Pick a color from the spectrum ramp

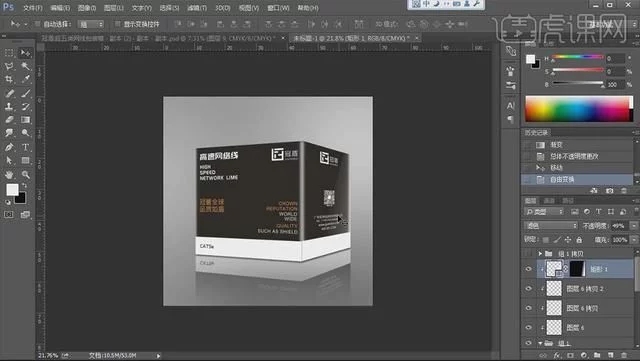579,109
